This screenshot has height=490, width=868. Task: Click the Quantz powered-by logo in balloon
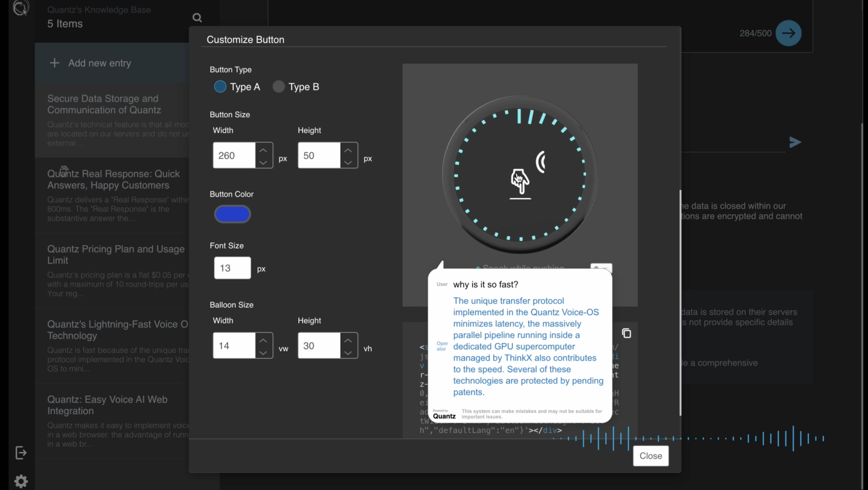[x=444, y=414]
